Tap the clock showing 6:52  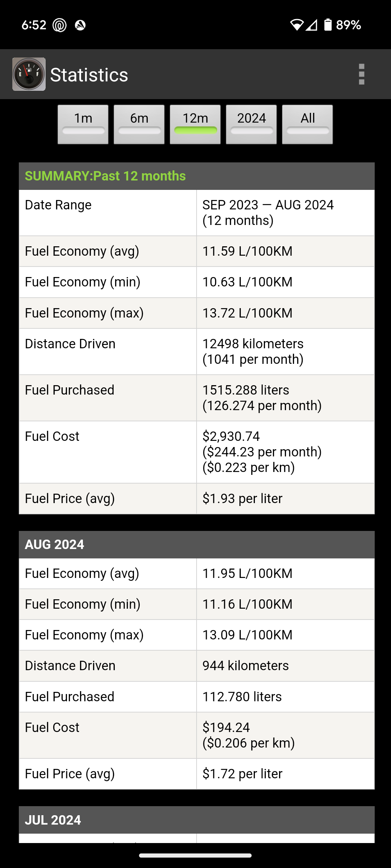tap(34, 25)
